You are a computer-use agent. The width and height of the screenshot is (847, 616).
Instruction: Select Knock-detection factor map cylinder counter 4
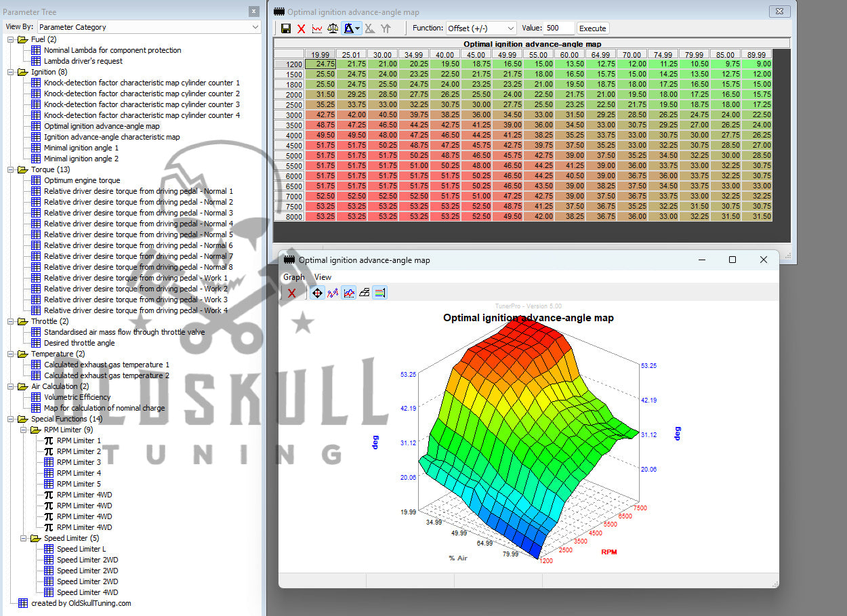coord(142,115)
